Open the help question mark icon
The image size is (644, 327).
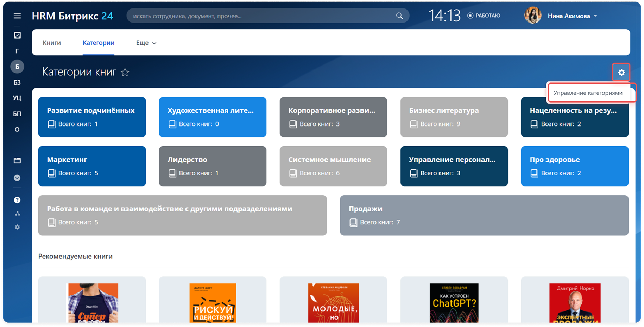[17, 200]
